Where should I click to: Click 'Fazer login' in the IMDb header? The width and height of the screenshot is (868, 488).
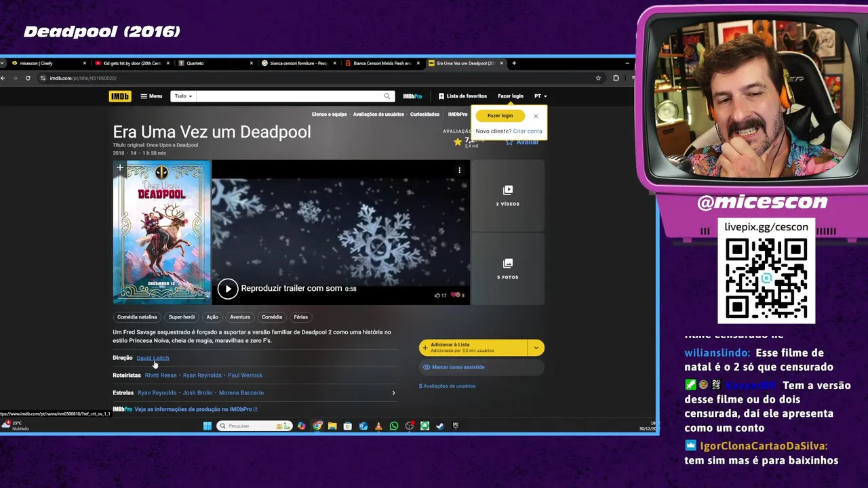pos(510,96)
